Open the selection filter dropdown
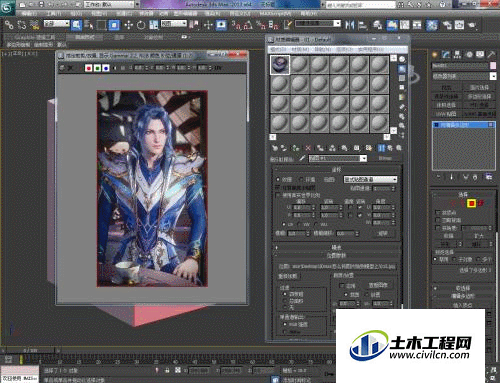The width and height of the screenshot is (500, 383). click(x=57, y=24)
